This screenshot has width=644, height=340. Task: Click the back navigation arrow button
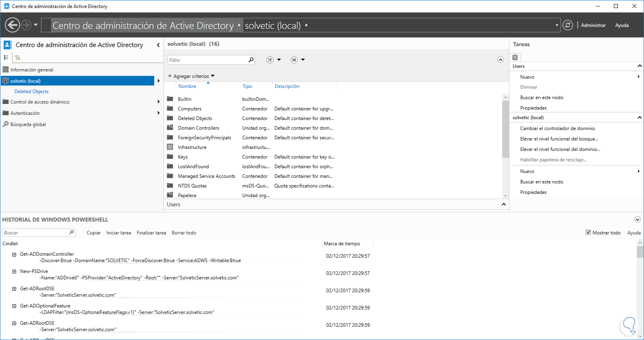[12, 25]
